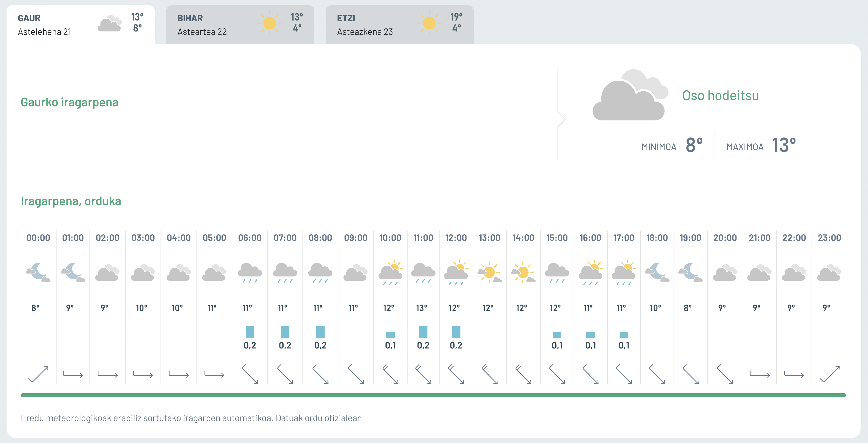The width and height of the screenshot is (868, 443).
Task: Click the cloudy icon at 23:00
Action: tap(829, 272)
